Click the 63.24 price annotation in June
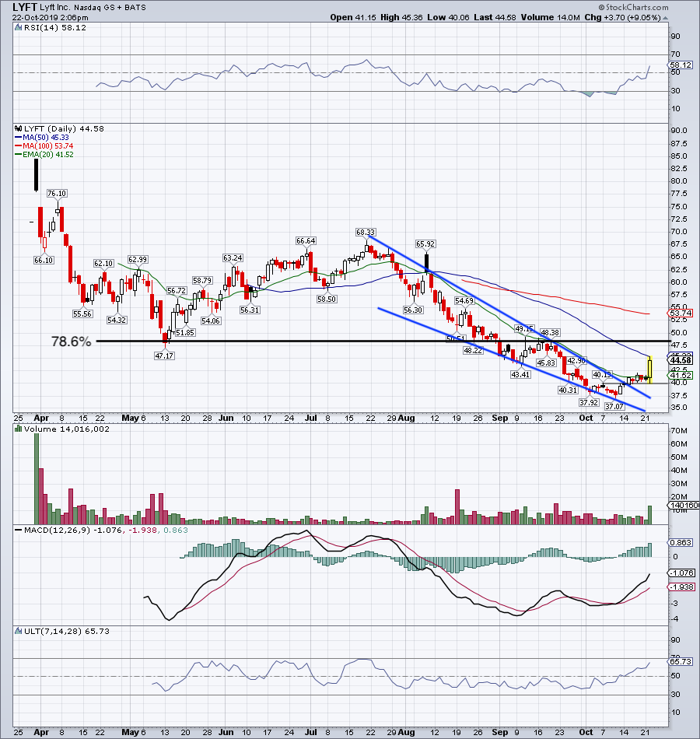 tap(233, 257)
